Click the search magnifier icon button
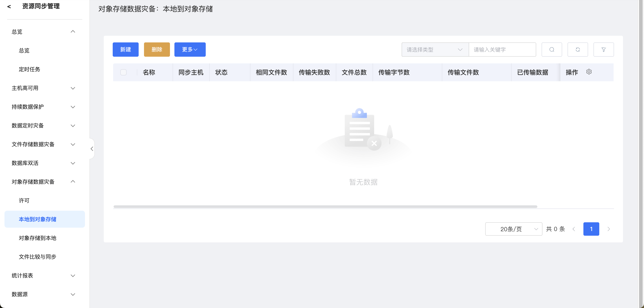The image size is (644, 308). [x=551, y=49]
